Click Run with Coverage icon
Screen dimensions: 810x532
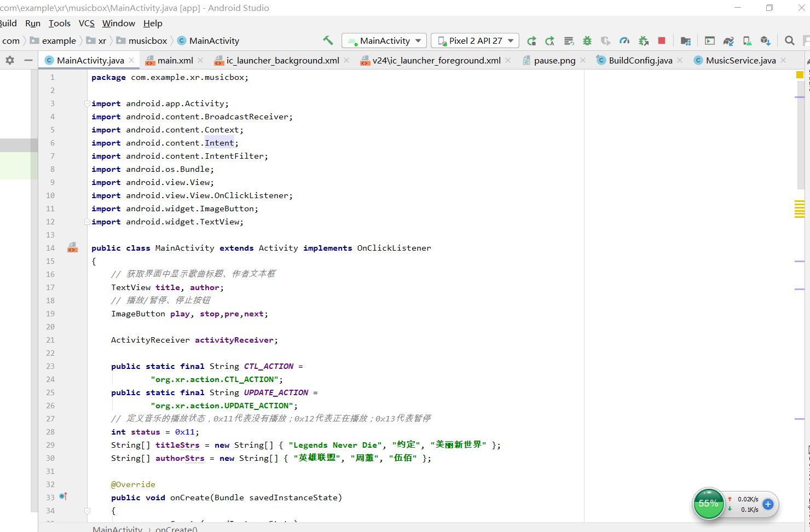605,41
